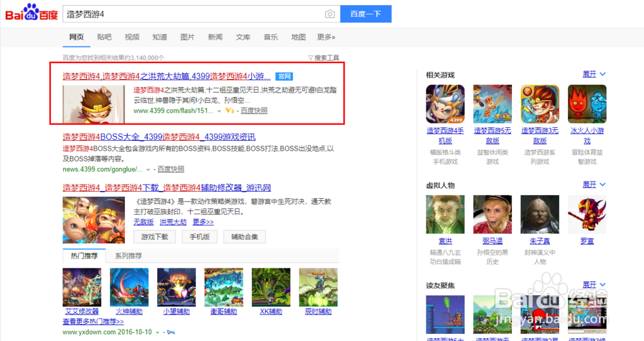
Task: Click the 更多>> link
Action: coord(204,222)
